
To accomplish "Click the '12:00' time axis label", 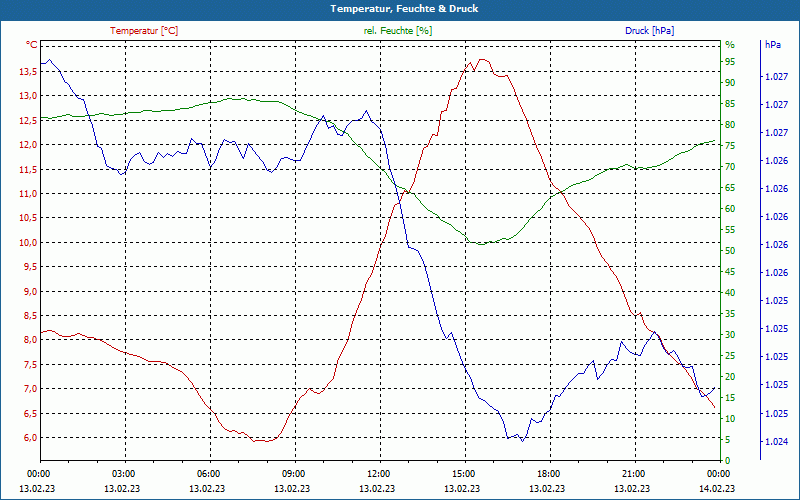I will [x=378, y=474].
